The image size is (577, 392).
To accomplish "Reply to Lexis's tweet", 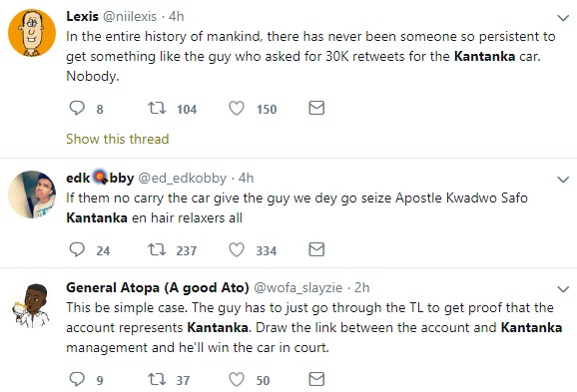I will coord(77,108).
